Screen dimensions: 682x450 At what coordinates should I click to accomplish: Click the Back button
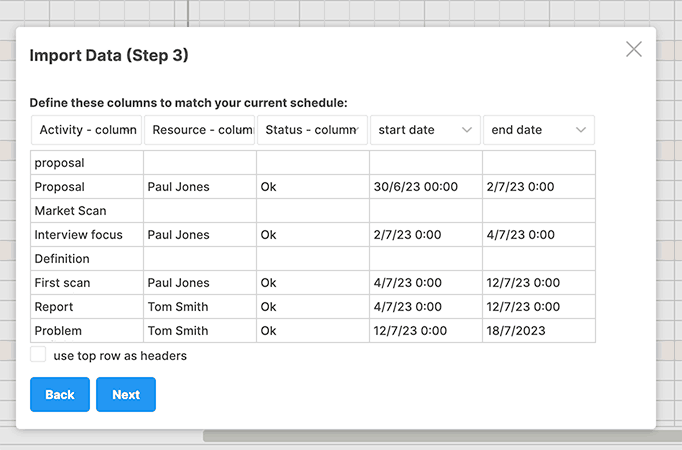(60, 394)
